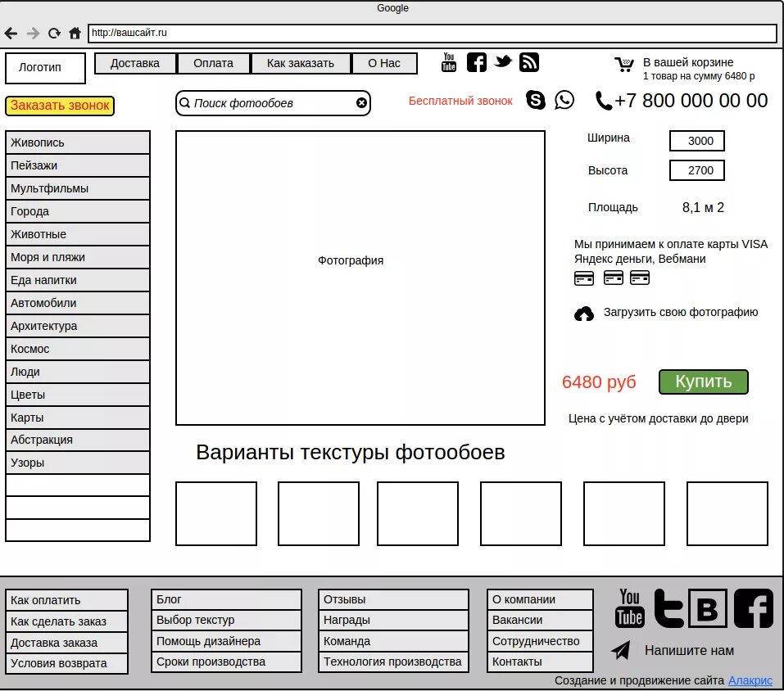This screenshot has width=784, height=691.
Task: Click the Skype icon
Action: (x=536, y=100)
